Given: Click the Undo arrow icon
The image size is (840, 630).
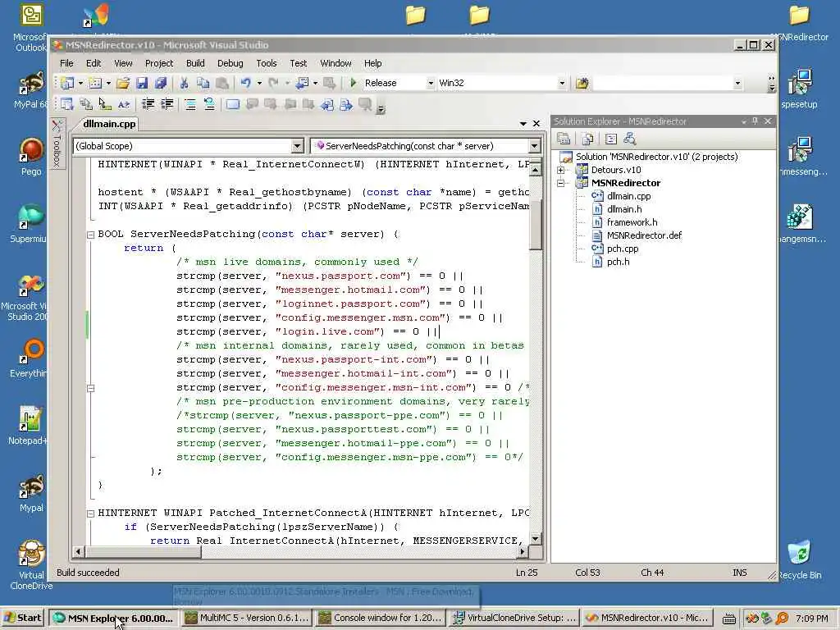Looking at the screenshot, I should [246, 83].
